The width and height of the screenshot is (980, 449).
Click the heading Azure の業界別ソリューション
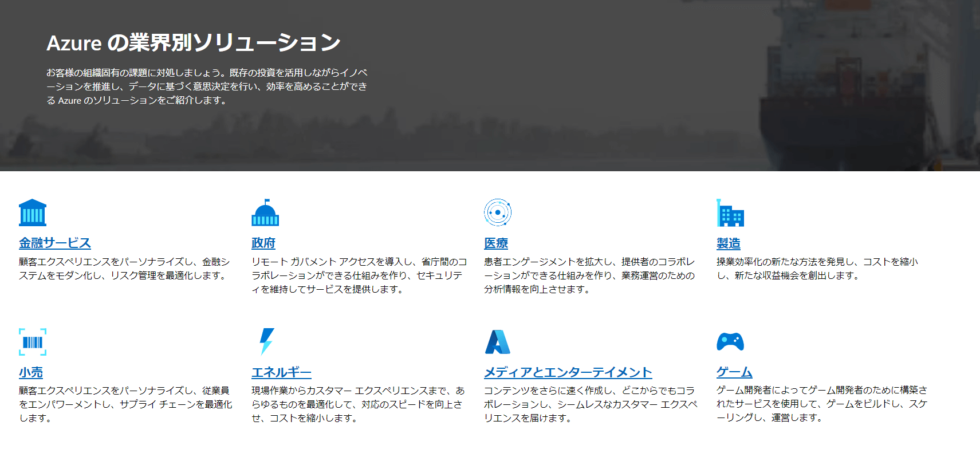point(194,42)
